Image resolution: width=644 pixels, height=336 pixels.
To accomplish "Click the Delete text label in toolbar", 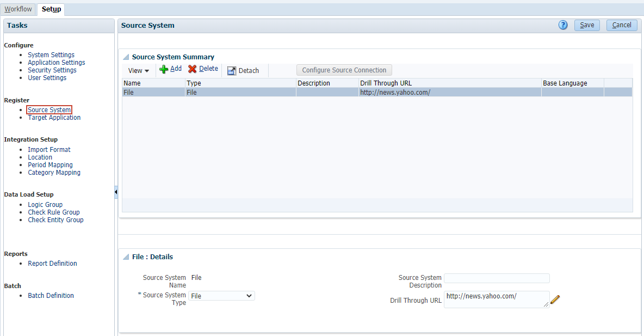I will [209, 69].
